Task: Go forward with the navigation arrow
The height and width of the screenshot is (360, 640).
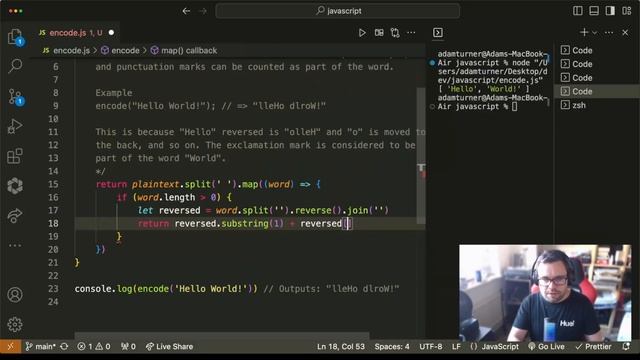Action: [203, 11]
